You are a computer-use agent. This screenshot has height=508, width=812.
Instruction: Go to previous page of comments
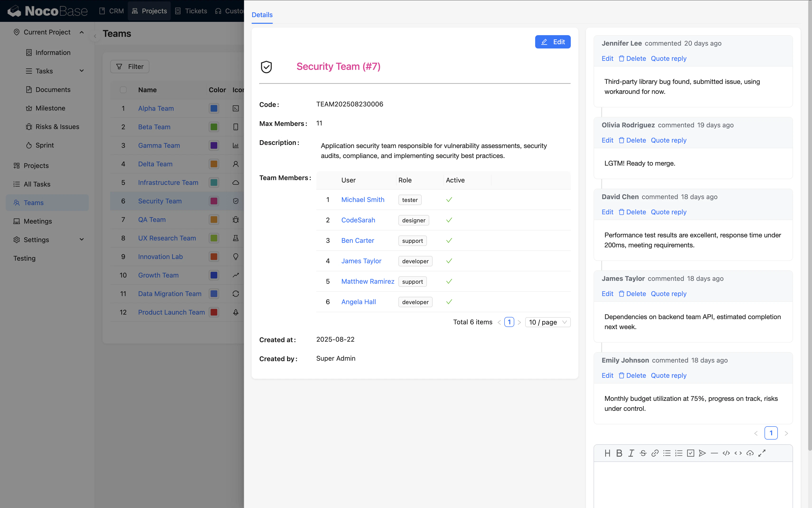[756, 433]
